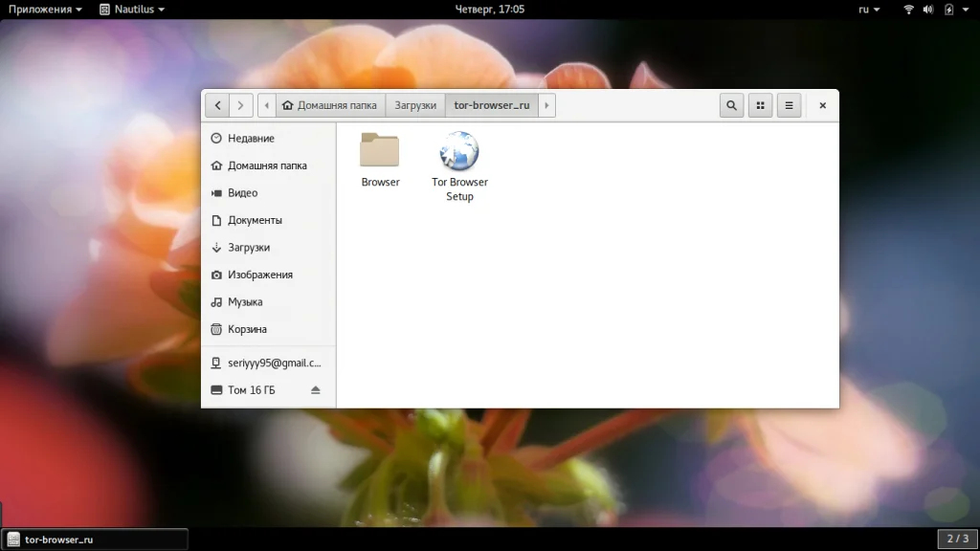Open Недавние in the sidebar

coord(251,139)
